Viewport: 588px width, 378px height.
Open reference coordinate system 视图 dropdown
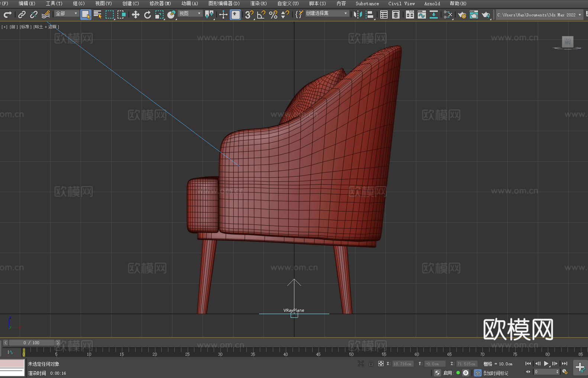190,13
